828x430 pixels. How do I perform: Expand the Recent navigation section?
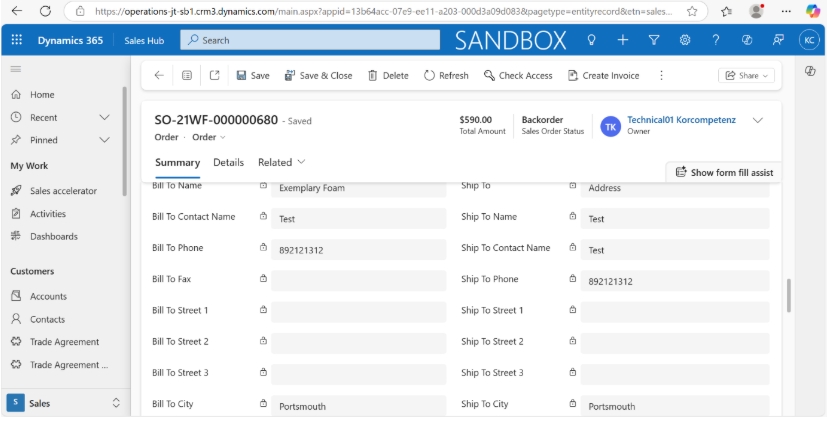(105, 117)
